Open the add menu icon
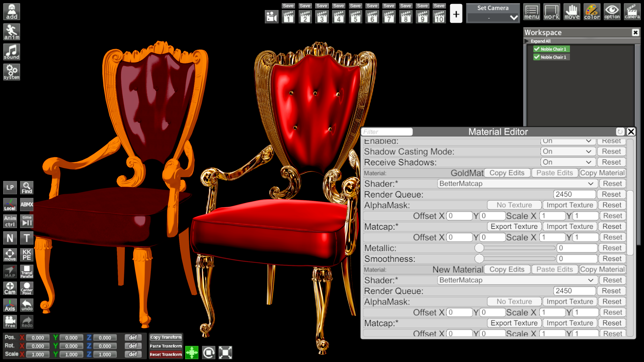The width and height of the screenshot is (644, 362). tap(11, 11)
